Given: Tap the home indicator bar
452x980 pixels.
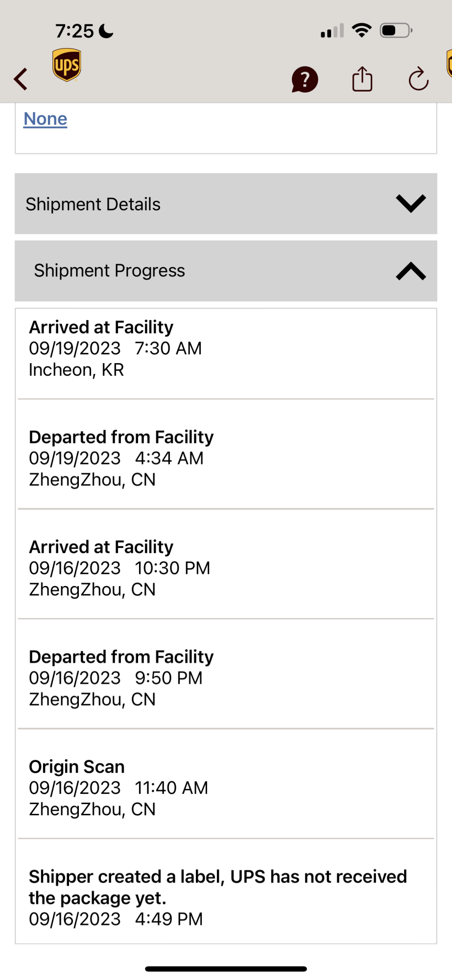Looking at the screenshot, I should tap(226, 969).
